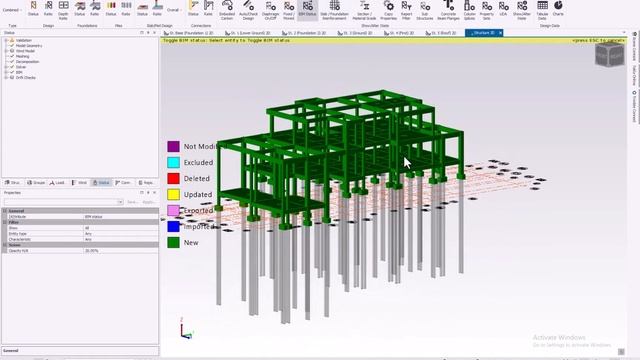Click the cyan Excluded legend swatch
Image resolution: width=640 pixels, height=360 pixels.
[x=173, y=162]
